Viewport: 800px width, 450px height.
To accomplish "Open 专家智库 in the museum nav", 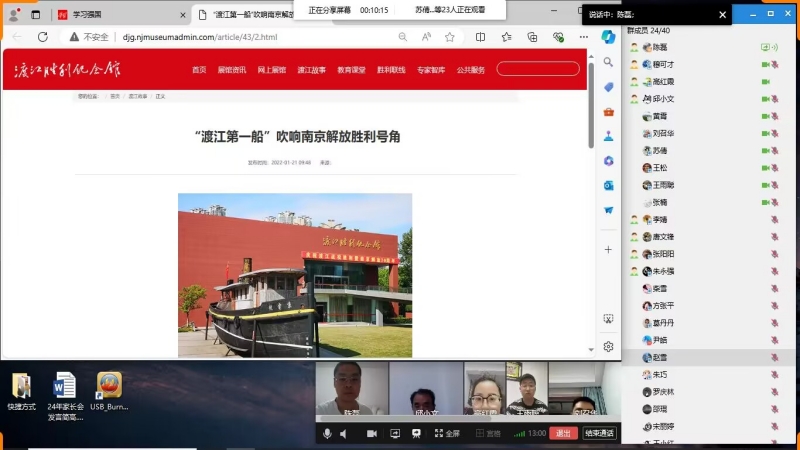I will [x=431, y=70].
